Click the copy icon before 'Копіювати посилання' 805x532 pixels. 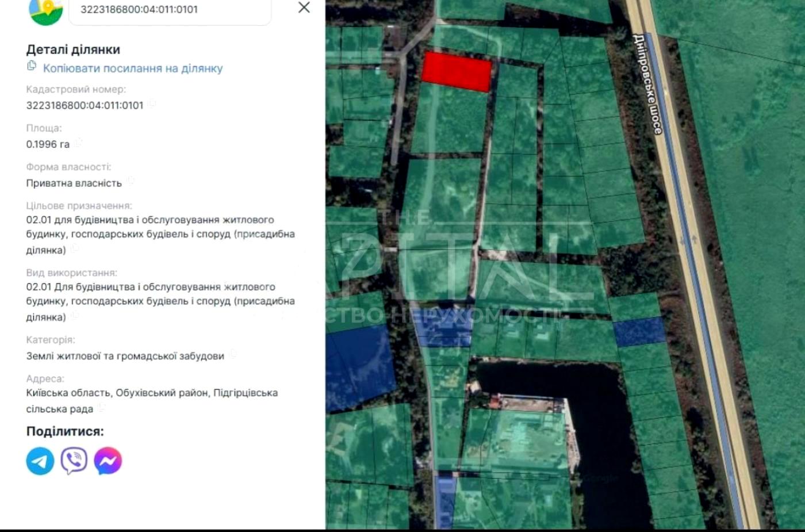(x=32, y=66)
